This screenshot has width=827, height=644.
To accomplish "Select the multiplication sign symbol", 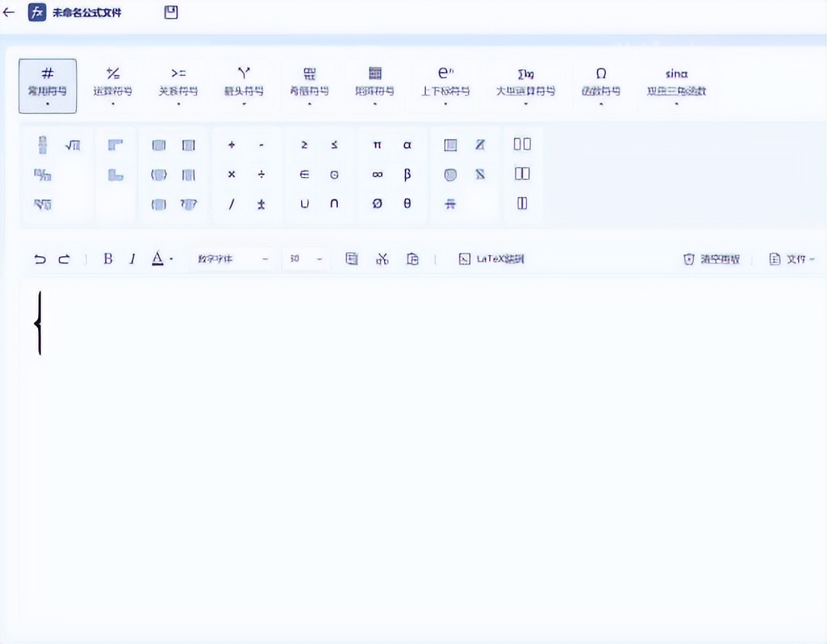I will [232, 175].
